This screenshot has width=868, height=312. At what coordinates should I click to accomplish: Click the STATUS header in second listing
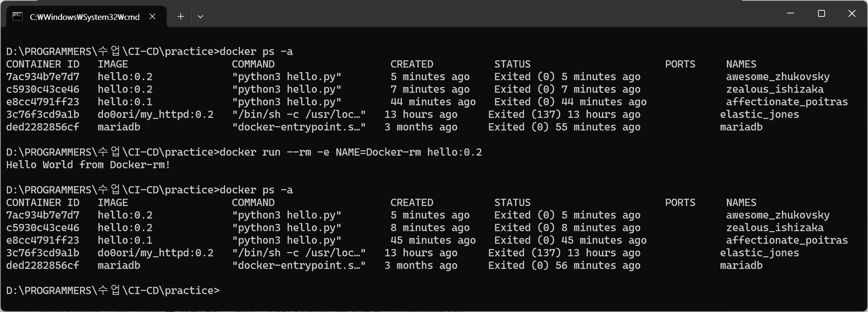(x=512, y=203)
